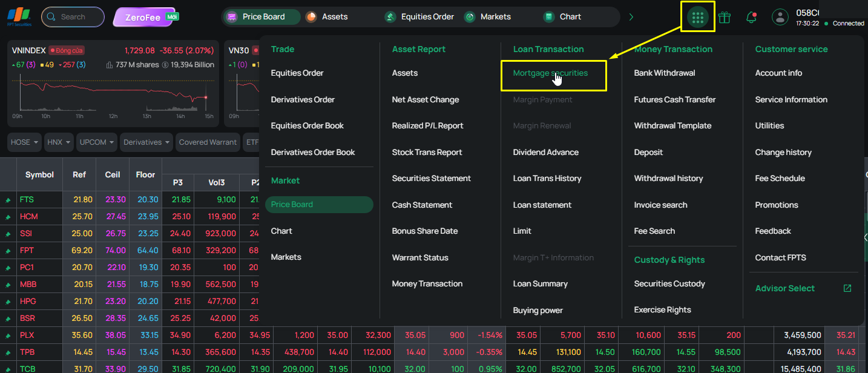
Task: Expand the HOSE exchange dropdown
Action: tap(25, 142)
